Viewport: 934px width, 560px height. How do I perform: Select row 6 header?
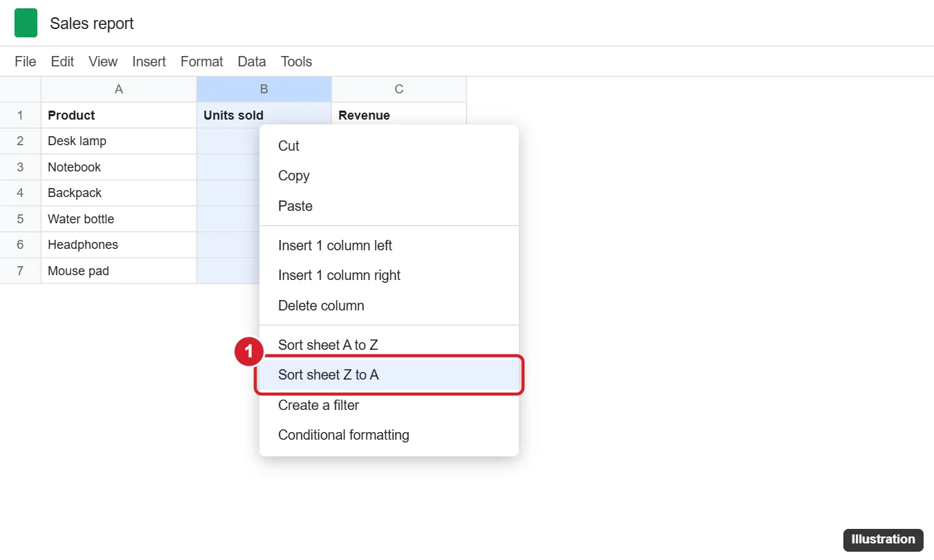(20, 245)
